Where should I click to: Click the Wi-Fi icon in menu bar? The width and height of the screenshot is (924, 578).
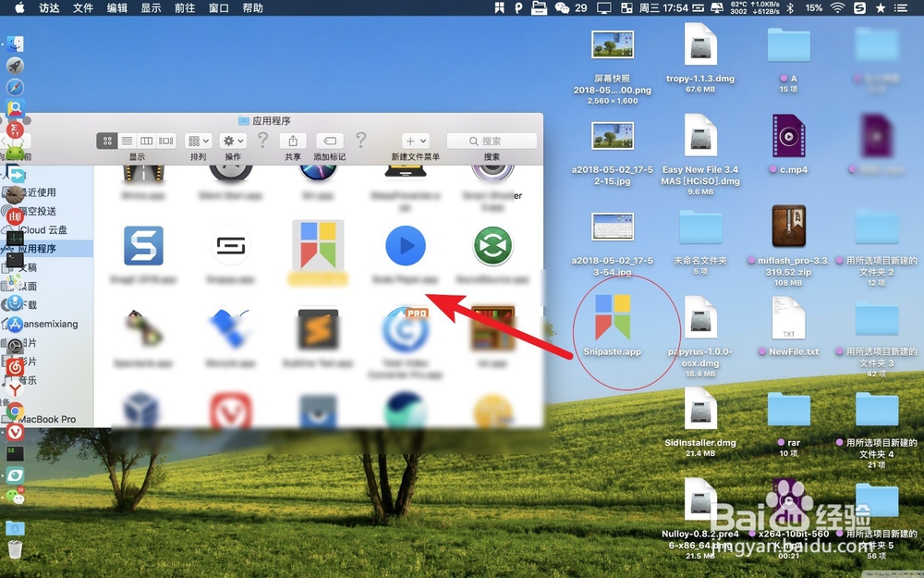click(x=837, y=7)
